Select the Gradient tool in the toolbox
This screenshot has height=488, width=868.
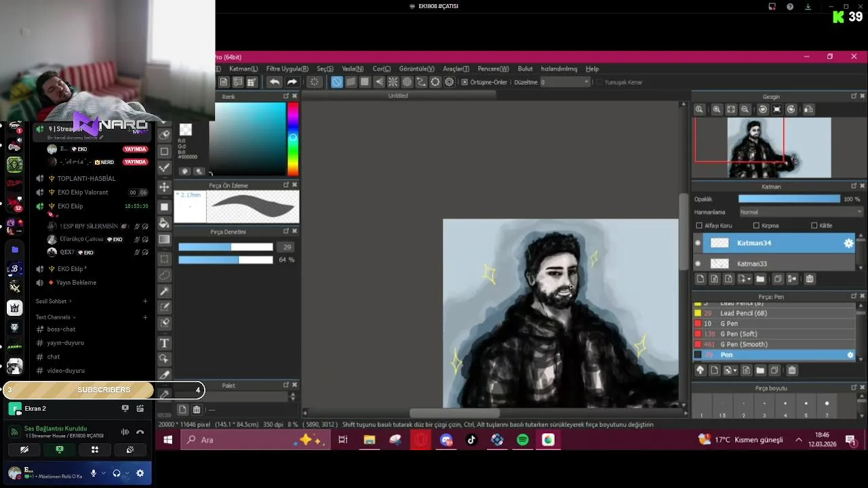[x=164, y=239]
